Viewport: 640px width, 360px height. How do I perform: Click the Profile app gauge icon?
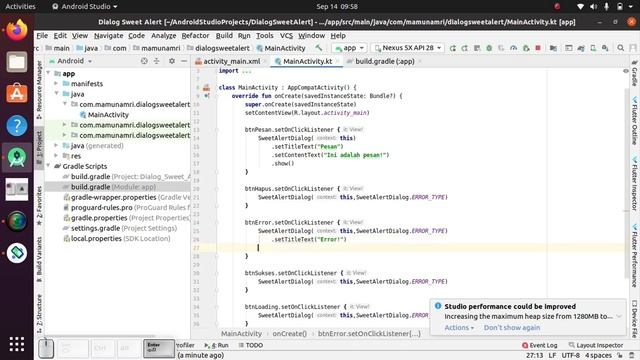click(513, 48)
